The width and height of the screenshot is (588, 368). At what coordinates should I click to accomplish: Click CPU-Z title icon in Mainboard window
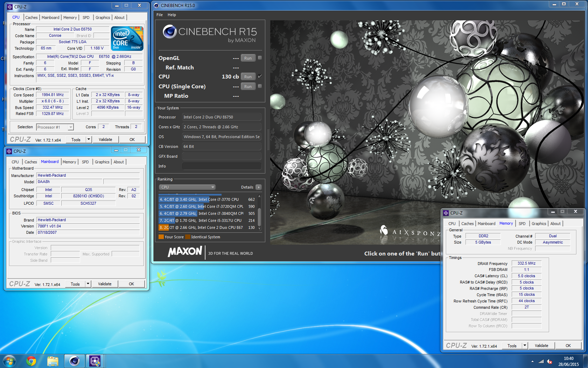point(9,151)
